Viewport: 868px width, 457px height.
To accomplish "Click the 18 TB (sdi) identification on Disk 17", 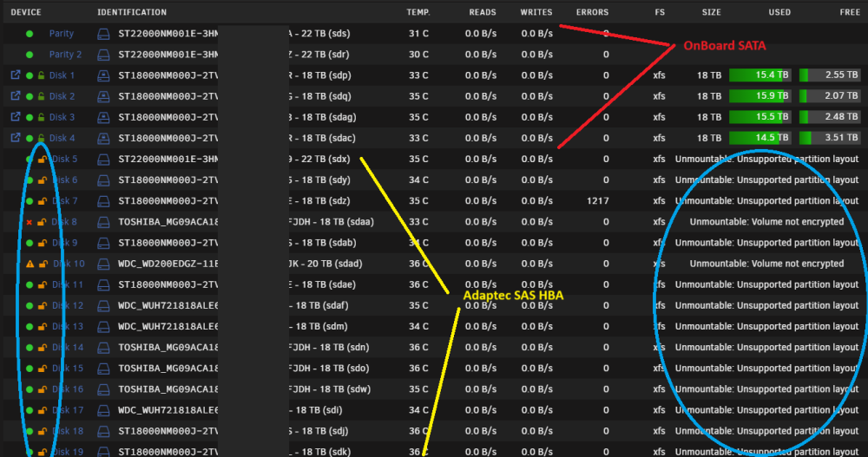I will pyautogui.click(x=319, y=410).
